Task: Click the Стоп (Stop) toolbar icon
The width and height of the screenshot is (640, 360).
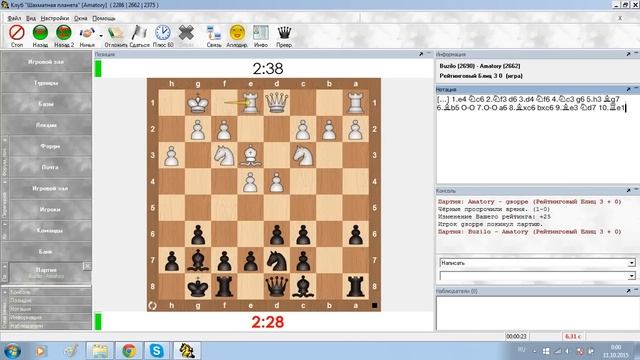Action: coord(17,33)
